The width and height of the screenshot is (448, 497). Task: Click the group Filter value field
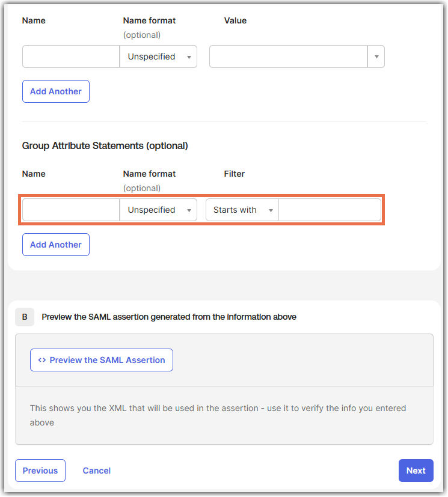click(x=330, y=210)
